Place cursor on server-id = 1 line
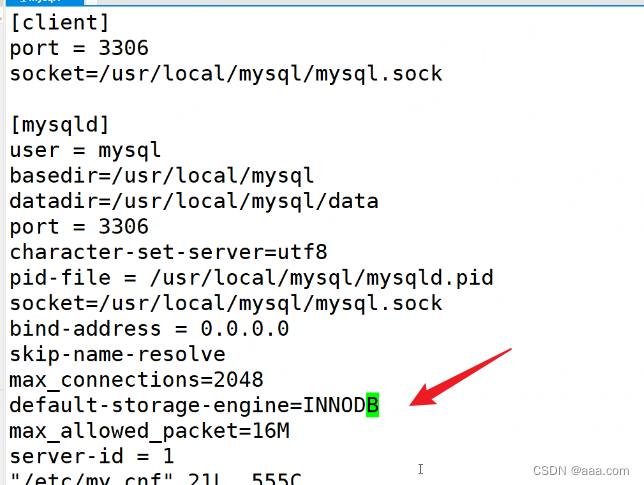The image size is (644, 485). pos(91,456)
